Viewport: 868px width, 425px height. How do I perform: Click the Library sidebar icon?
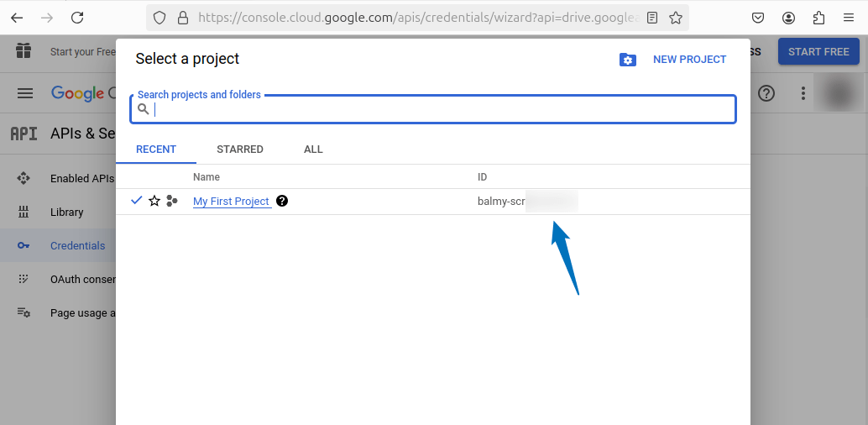coord(24,212)
